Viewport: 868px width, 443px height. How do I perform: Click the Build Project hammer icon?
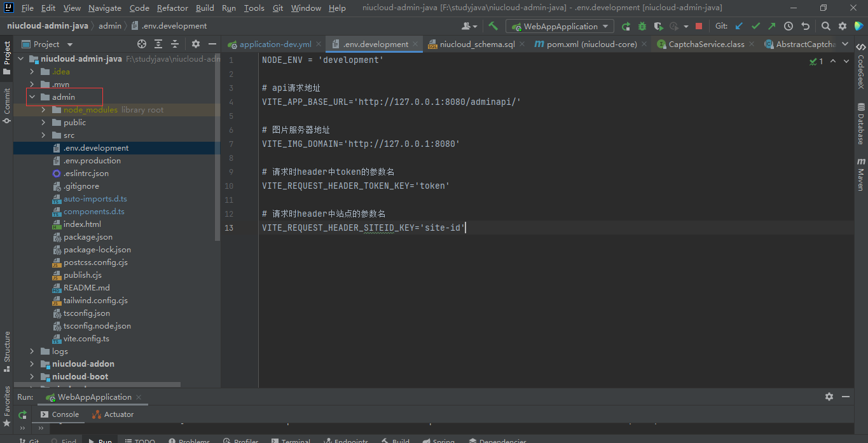coord(493,26)
